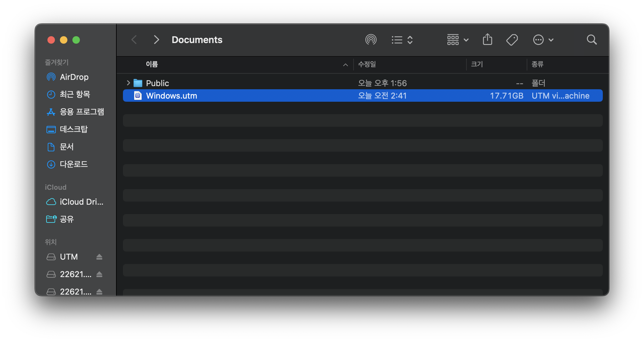Open AirDrop in the sidebar
Viewport: 644px width, 342px height.
click(x=74, y=77)
